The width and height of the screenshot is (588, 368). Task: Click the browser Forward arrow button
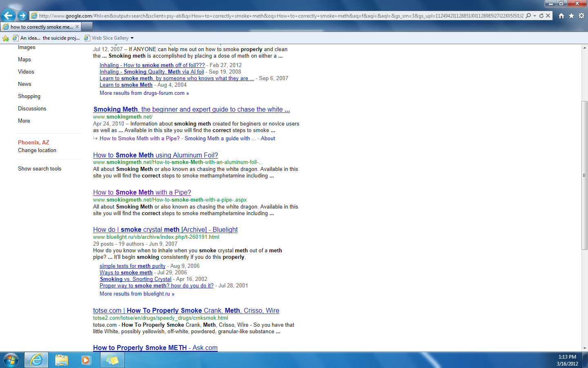pyautogui.click(x=22, y=16)
